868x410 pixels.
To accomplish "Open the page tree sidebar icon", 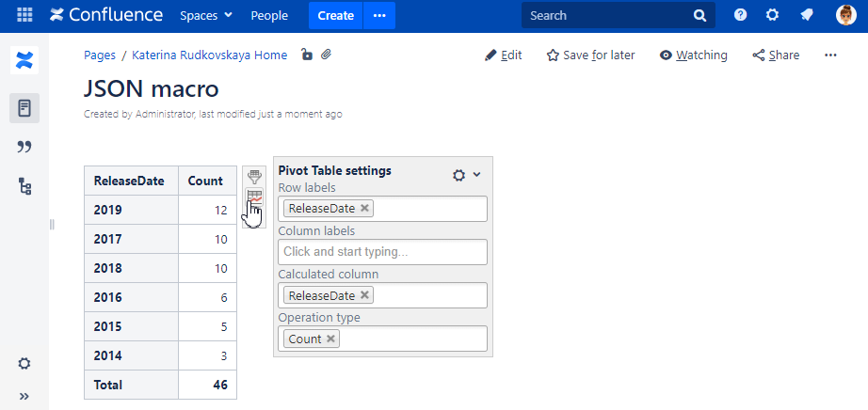I will pyautogui.click(x=24, y=186).
